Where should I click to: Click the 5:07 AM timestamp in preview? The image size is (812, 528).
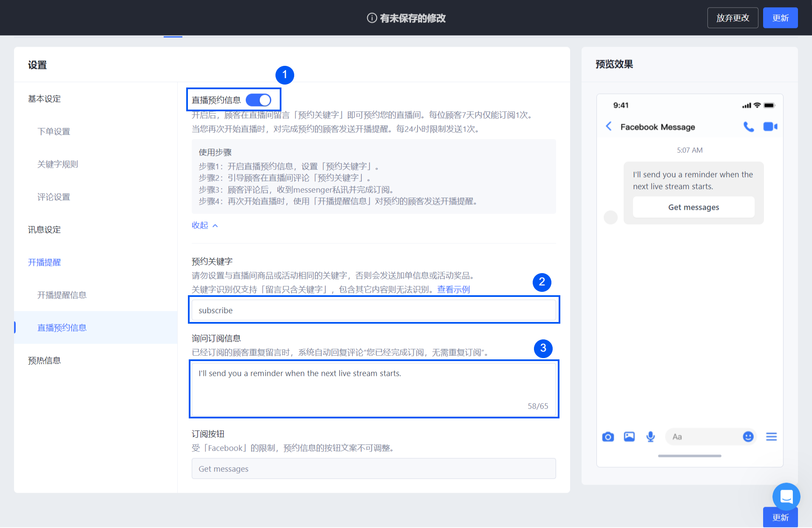coord(690,150)
